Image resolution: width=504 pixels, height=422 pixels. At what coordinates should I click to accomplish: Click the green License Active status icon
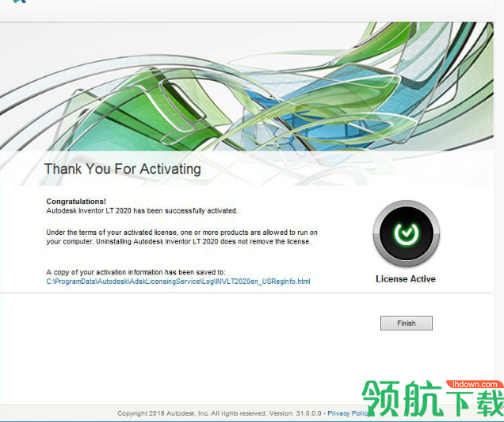pos(407,233)
